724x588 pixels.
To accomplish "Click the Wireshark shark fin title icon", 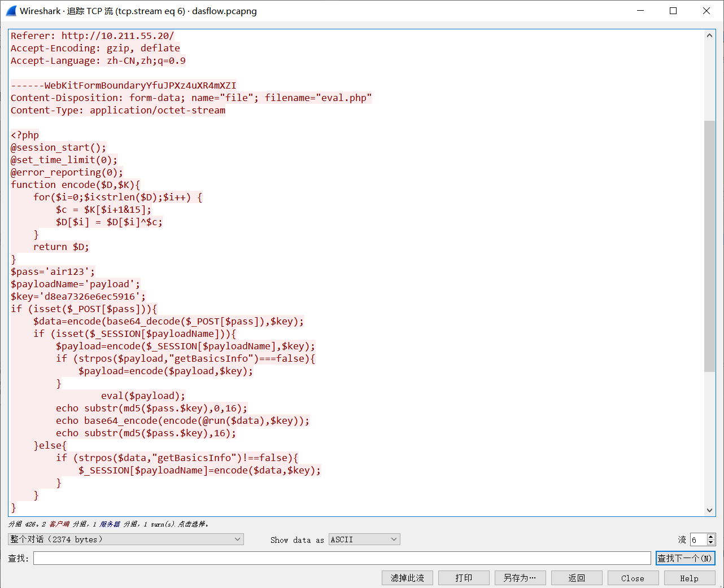I will [x=11, y=11].
